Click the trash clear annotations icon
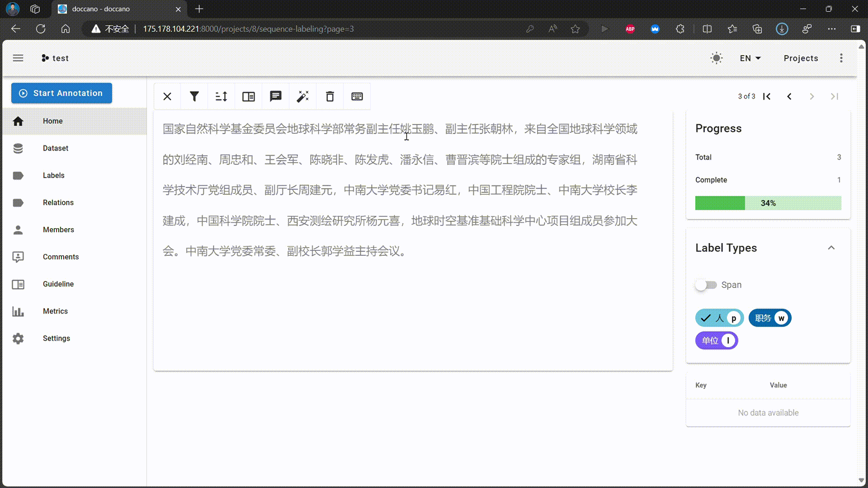Image resolution: width=868 pixels, height=488 pixels. click(330, 96)
